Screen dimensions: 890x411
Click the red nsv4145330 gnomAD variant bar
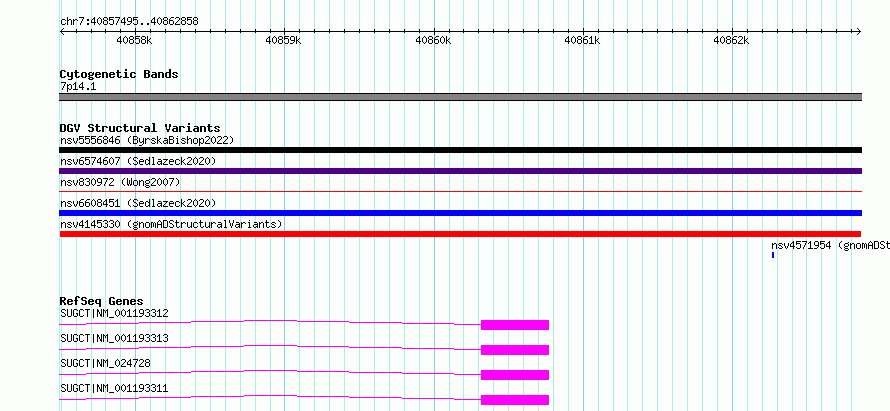460,234
